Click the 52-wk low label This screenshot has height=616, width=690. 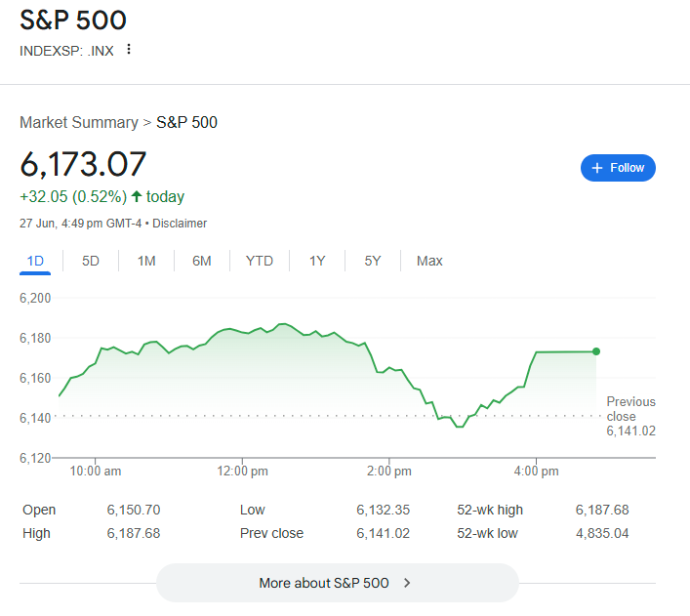point(487,533)
